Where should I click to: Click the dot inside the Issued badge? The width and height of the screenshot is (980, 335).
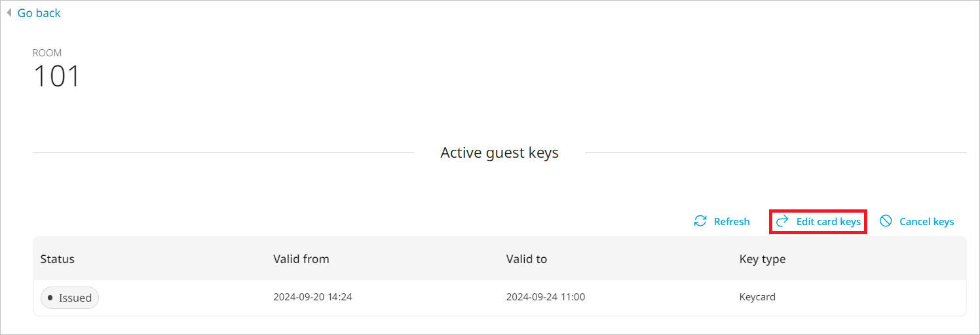50,298
